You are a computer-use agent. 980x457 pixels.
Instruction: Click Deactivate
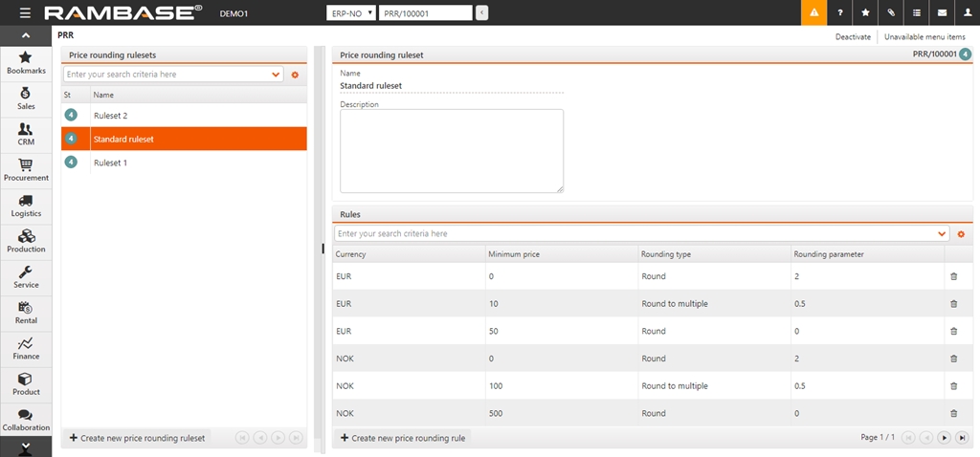pos(853,37)
